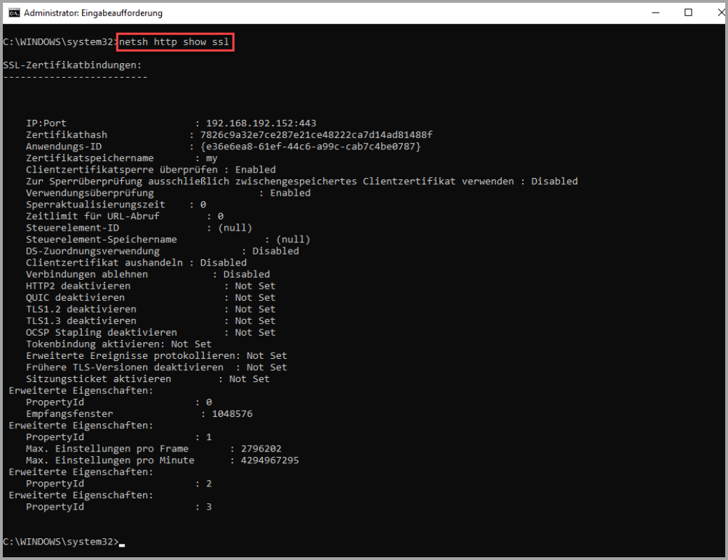Click the Anwendungs-ID GUID value

click(x=310, y=146)
